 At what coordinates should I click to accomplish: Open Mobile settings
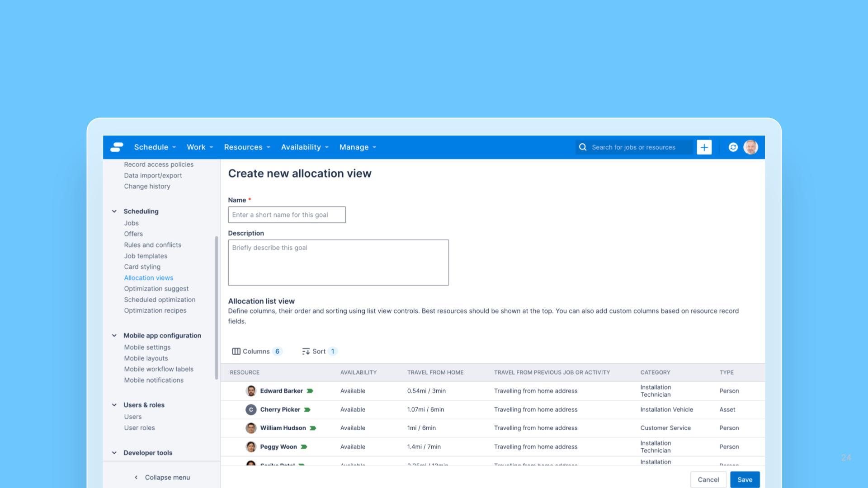[x=147, y=347]
